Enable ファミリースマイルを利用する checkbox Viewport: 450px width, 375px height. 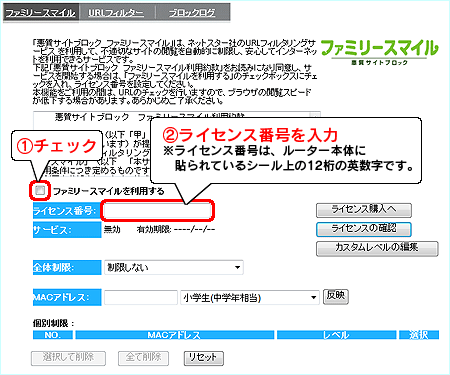point(40,190)
